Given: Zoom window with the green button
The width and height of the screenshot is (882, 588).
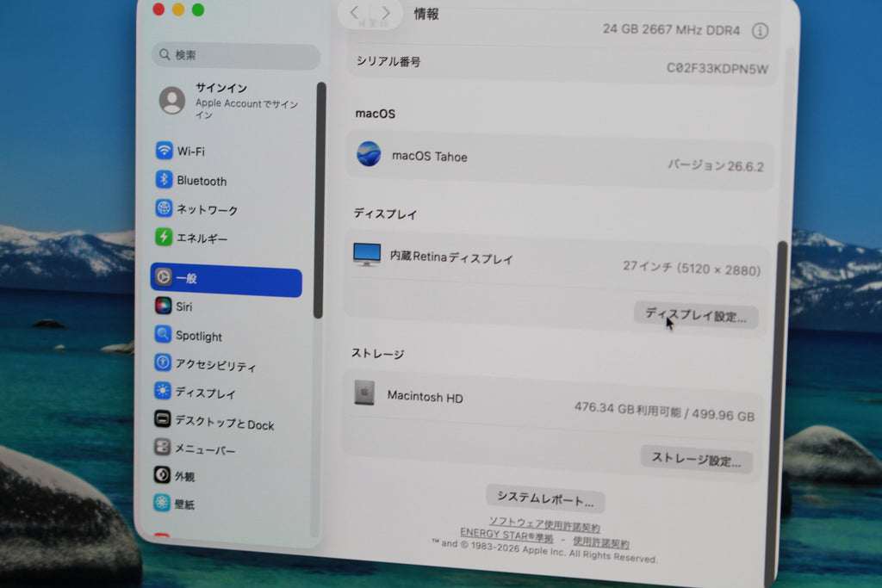Looking at the screenshot, I should pyautogui.click(x=198, y=9).
